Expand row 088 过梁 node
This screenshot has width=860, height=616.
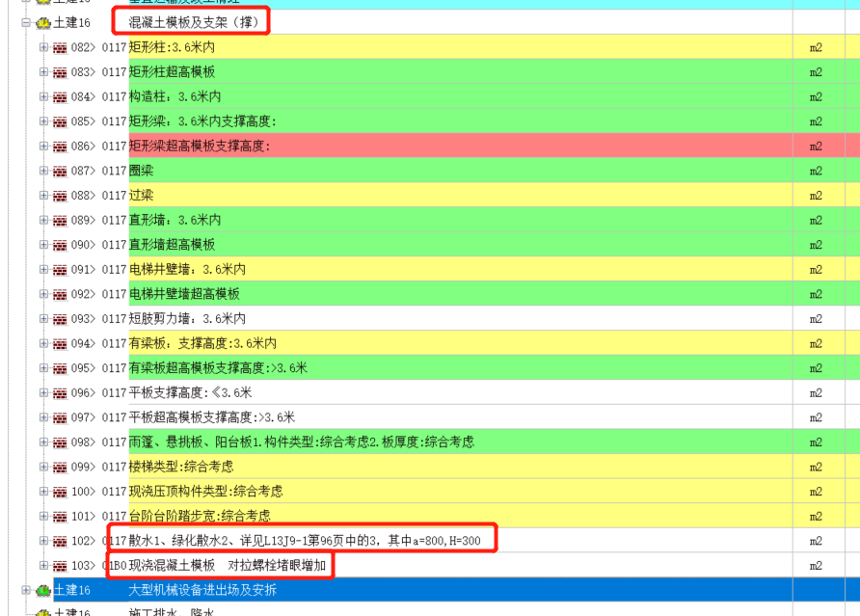coord(44,196)
